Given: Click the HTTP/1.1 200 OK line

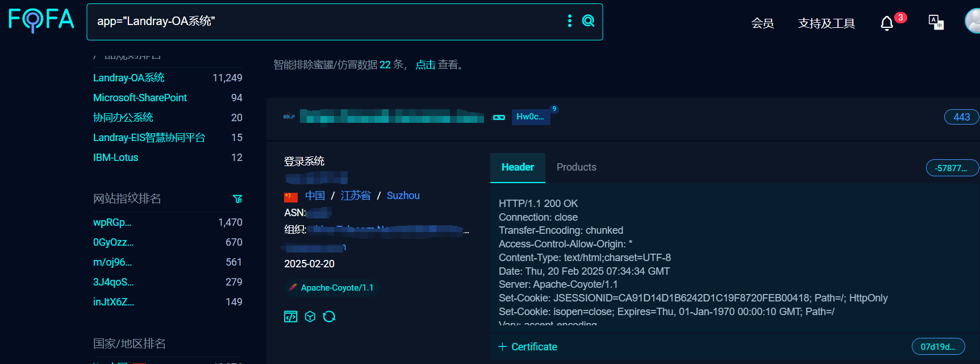Looking at the screenshot, I should [x=539, y=204].
